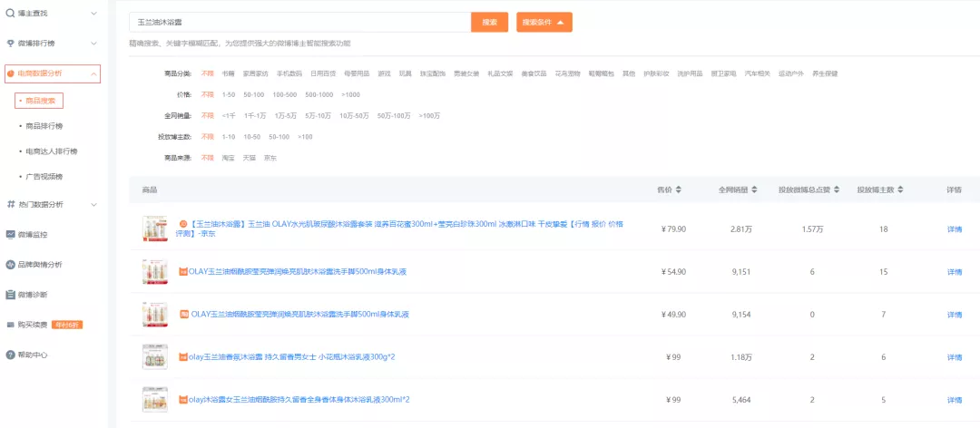
Task: Open the olay玉兰油香氛沐浴露 300g*2 product link
Action: (292, 356)
